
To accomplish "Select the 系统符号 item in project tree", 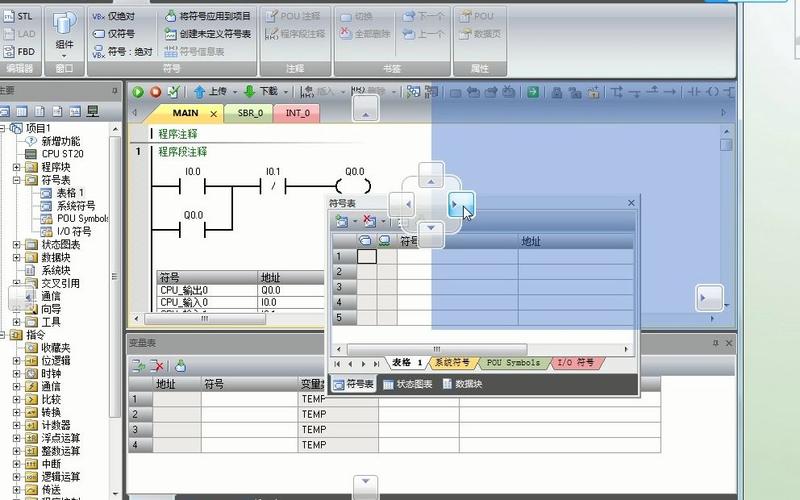I will pos(76,206).
